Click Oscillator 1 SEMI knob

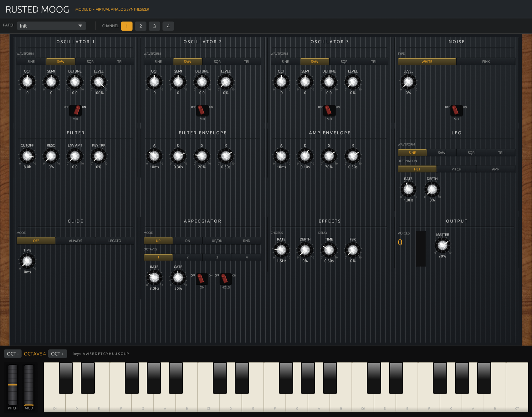(51, 82)
